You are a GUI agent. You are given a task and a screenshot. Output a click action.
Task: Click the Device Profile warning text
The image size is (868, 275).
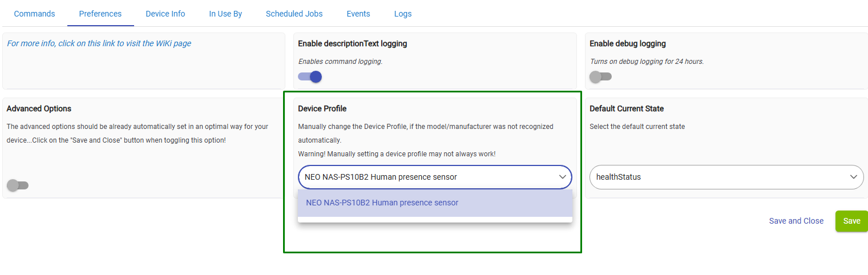[397, 154]
